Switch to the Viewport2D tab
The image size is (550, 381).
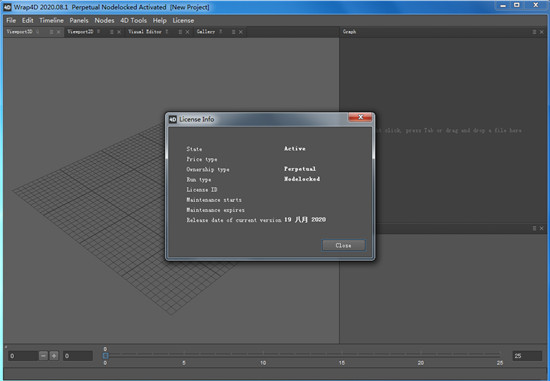[80, 32]
